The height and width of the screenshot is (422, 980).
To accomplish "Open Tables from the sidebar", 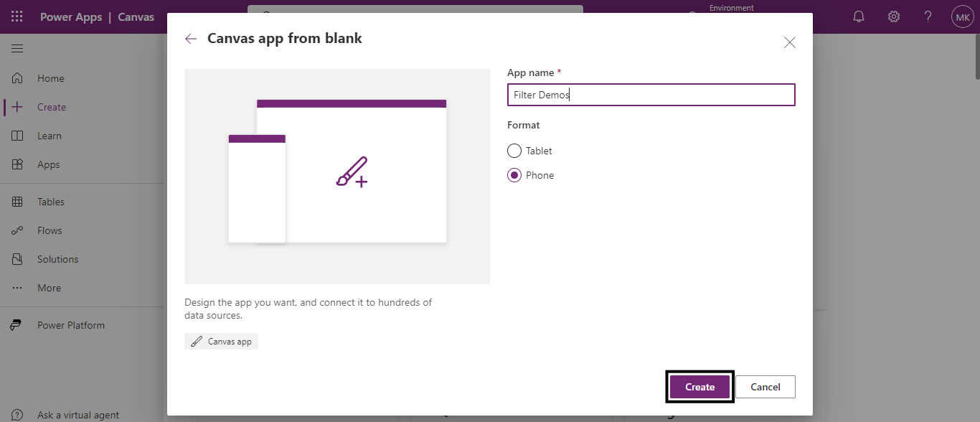I will (50, 202).
